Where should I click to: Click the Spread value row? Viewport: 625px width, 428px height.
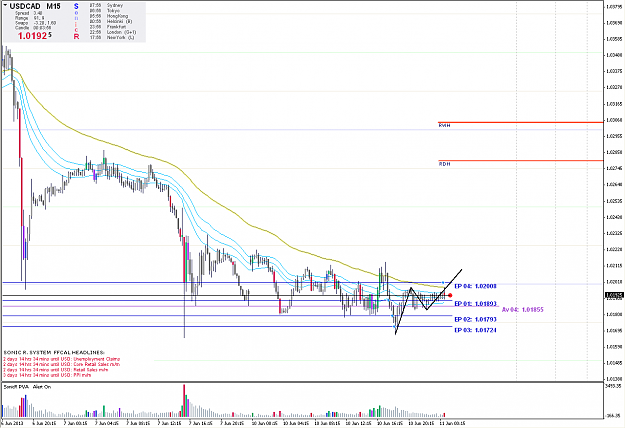(29, 13)
